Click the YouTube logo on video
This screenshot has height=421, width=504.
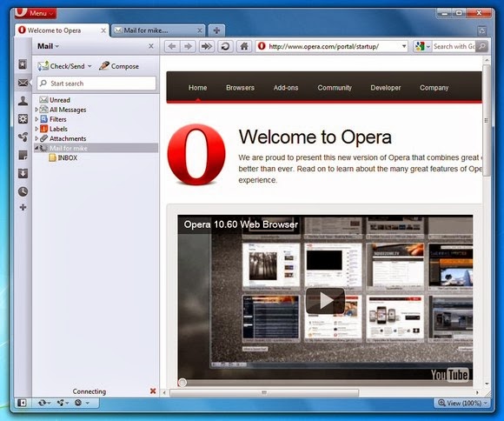click(x=449, y=375)
